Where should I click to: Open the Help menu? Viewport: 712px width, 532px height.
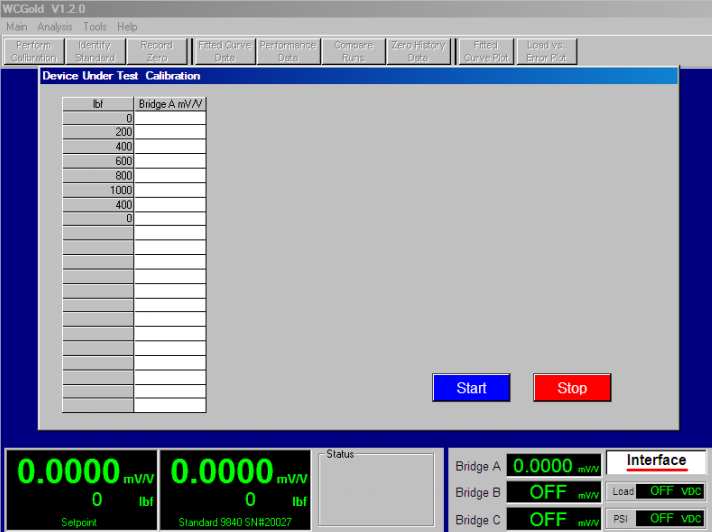pos(127,27)
